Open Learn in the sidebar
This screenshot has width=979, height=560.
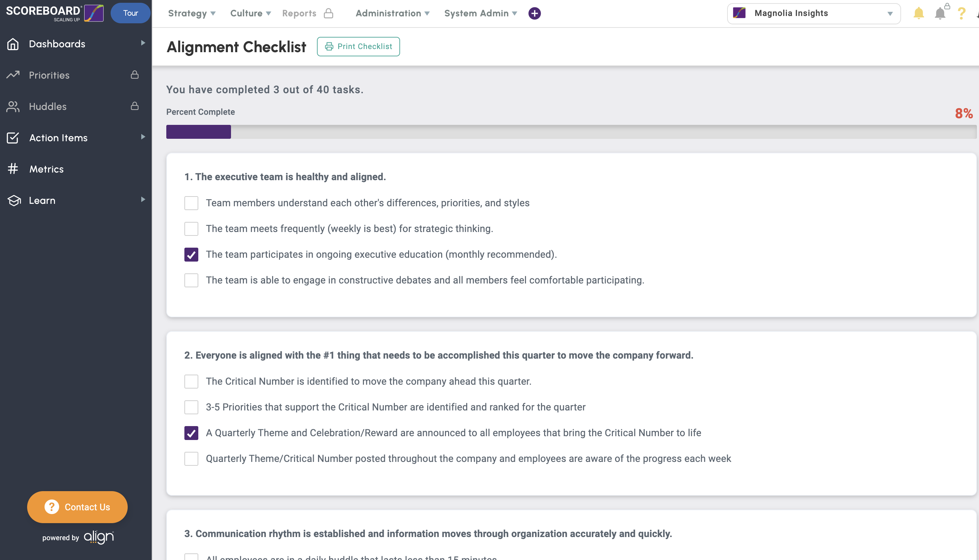(76, 200)
